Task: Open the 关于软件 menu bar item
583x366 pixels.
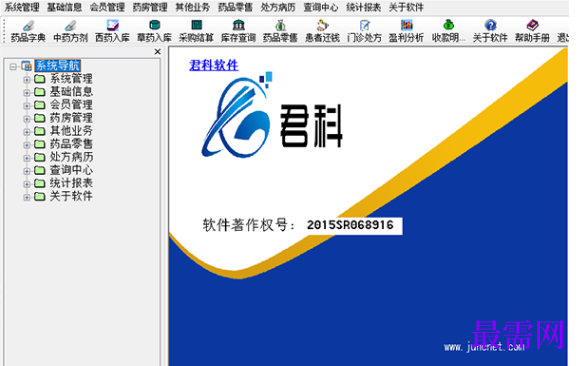Action: (406, 7)
